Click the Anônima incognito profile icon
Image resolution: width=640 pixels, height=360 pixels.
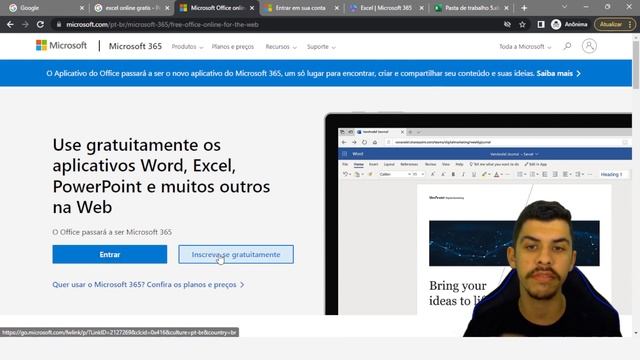[x=569, y=24]
